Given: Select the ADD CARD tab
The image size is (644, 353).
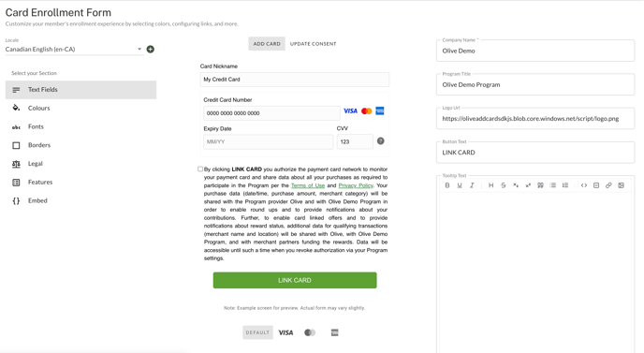Looking at the screenshot, I should coord(267,44).
